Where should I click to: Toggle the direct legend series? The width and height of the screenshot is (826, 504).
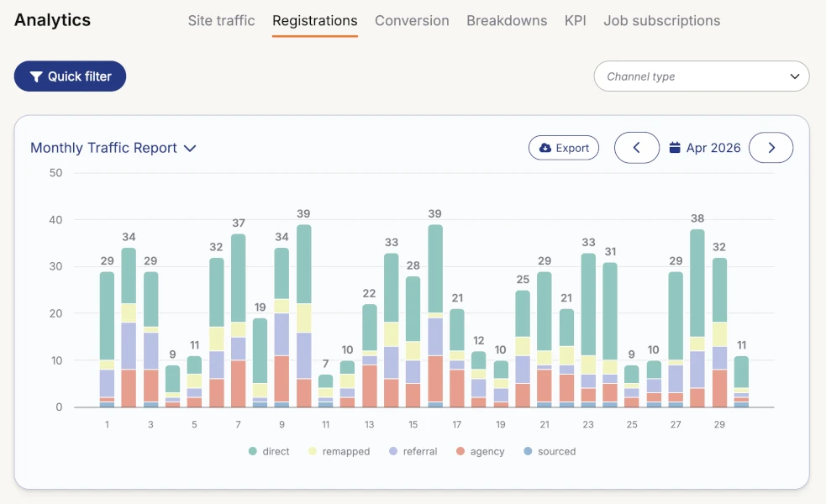pos(269,451)
